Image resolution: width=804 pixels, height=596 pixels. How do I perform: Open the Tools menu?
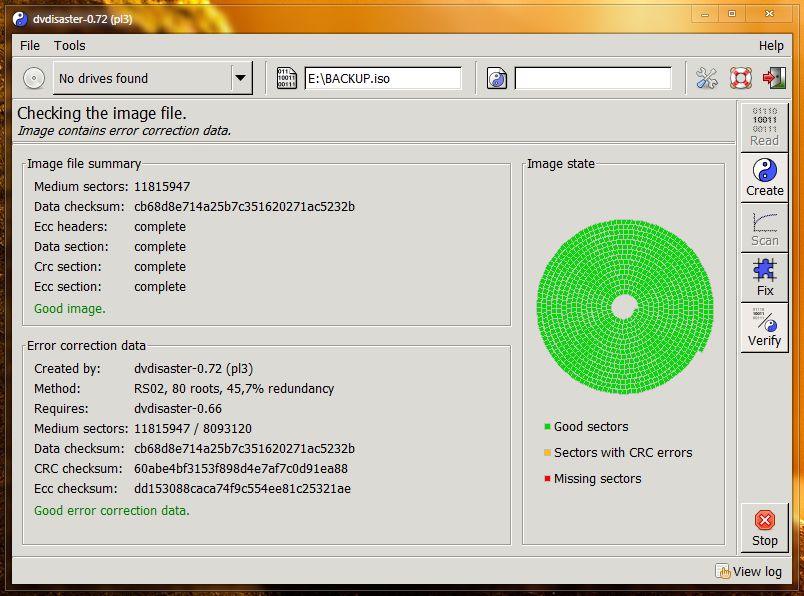pyautogui.click(x=70, y=46)
